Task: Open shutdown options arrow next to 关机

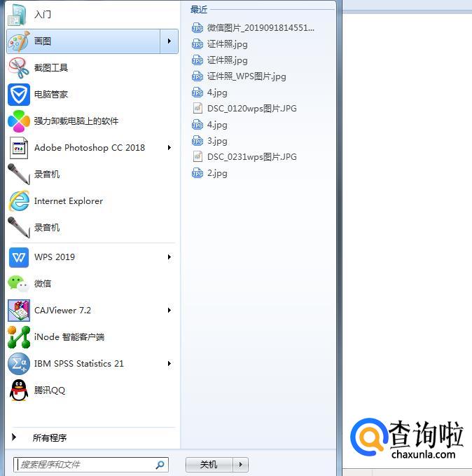Action: coord(240,465)
